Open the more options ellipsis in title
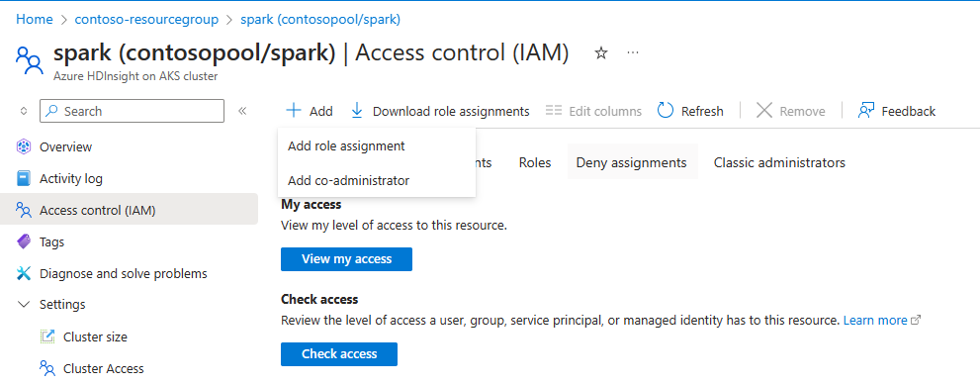The image size is (980, 384). tap(633, 53)
